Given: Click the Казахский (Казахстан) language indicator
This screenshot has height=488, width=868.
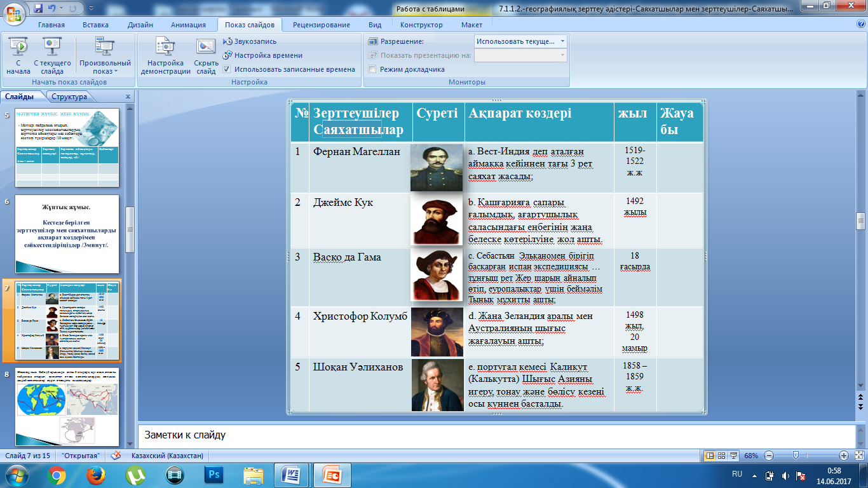Looking at the screenshot, I should click(x=167, y=456).
